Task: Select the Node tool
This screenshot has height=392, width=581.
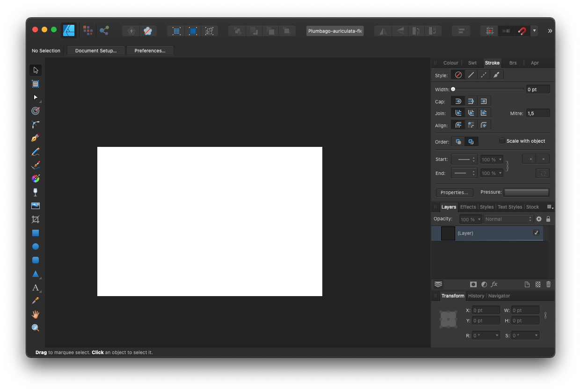Action: pyautogui.click(x=36, y=97)
